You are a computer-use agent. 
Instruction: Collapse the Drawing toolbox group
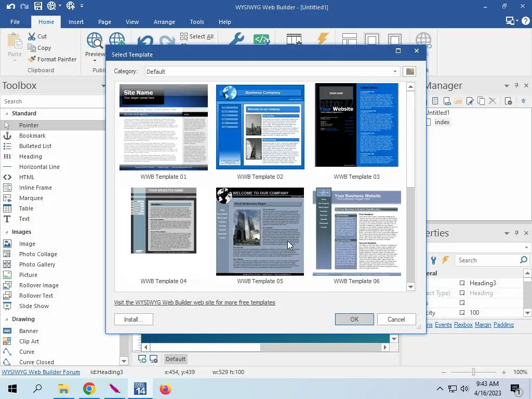(6, 320)
